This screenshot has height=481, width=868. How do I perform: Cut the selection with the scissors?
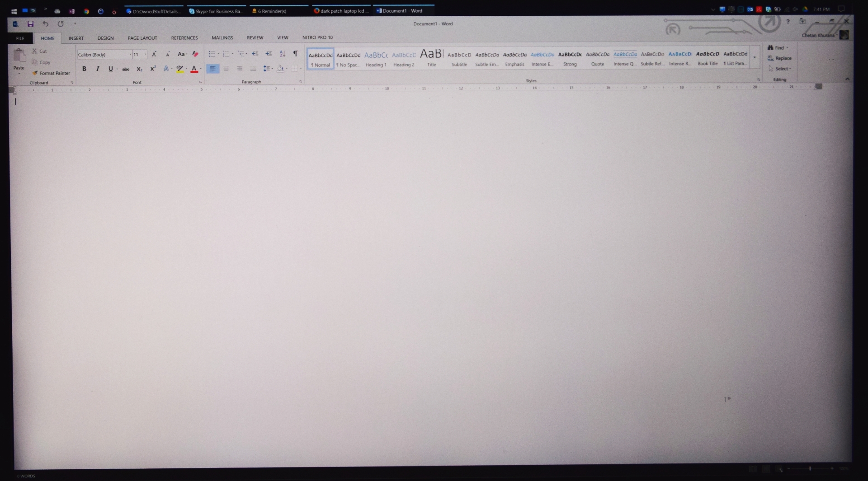click(39, 51)
